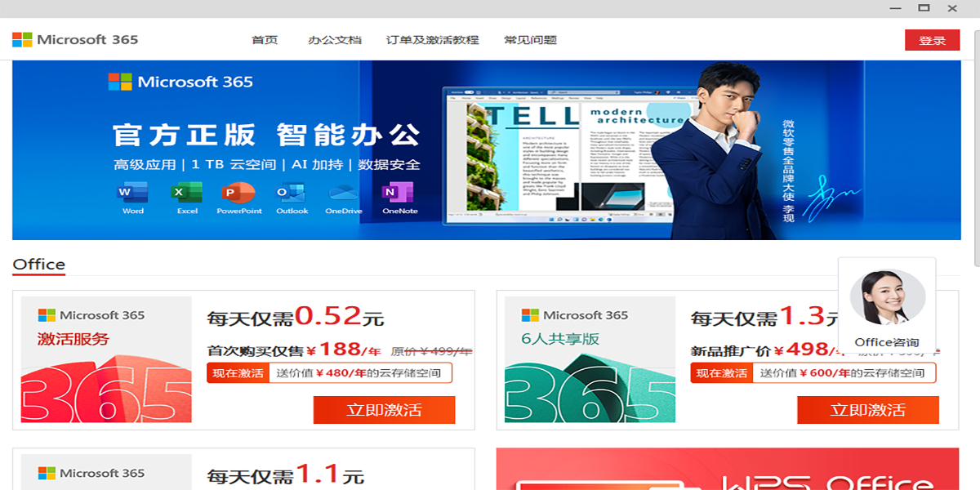This screenshot has width=980, height=490.
Task: Open the Office咨询 support avatar
Action: click(x=887, y=298)
